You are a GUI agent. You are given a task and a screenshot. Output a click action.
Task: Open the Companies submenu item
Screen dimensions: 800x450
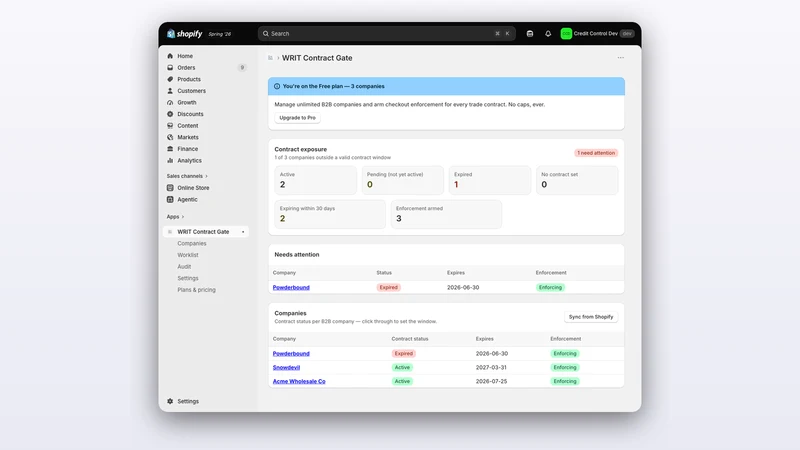click(x=192, y=243)
